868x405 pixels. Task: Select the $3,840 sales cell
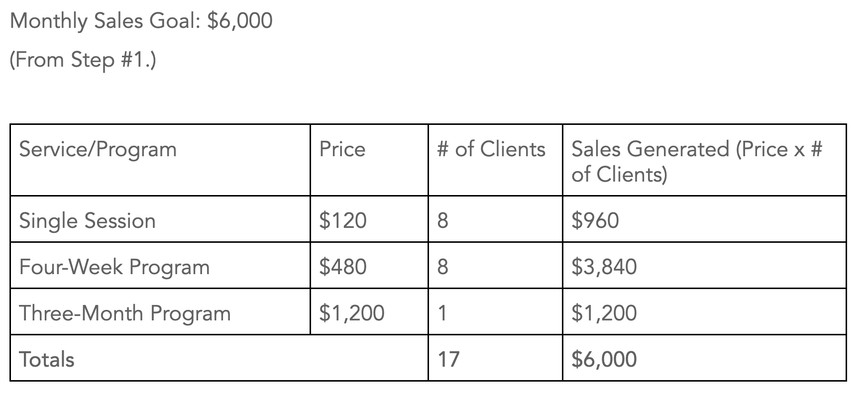704,266
